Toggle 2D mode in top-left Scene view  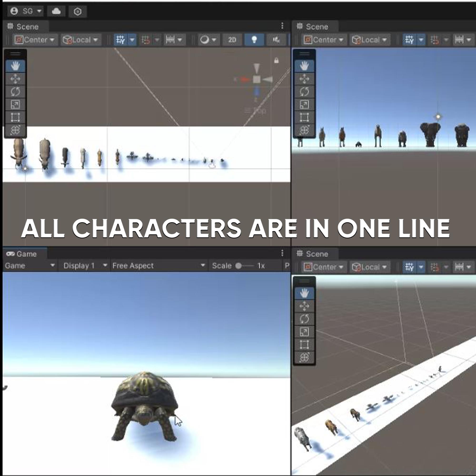pos(232,40)
